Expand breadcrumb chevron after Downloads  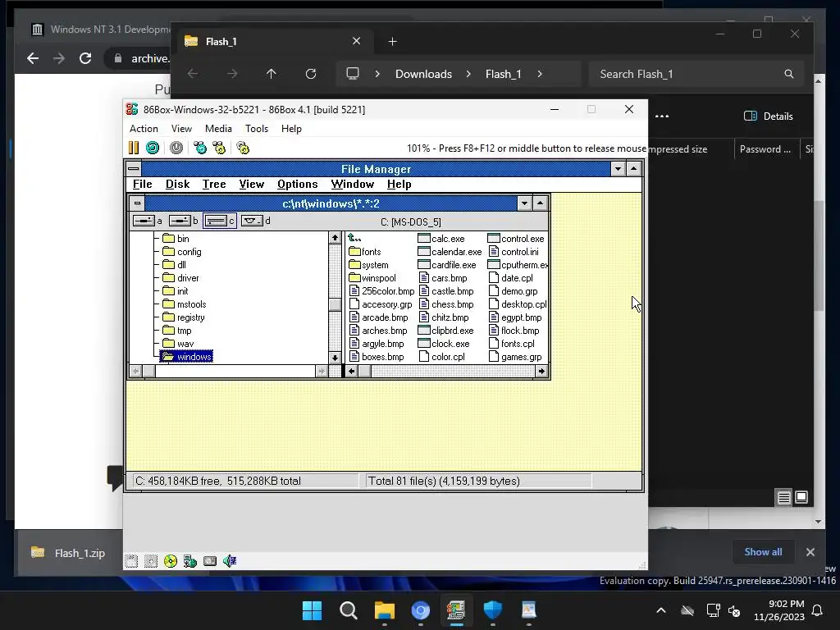(468, 74)
